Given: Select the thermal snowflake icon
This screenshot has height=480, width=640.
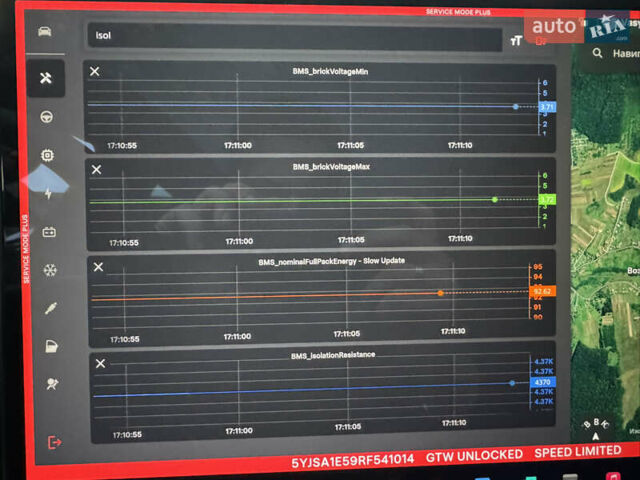Looking at the screenshot, I should [49, 271].
